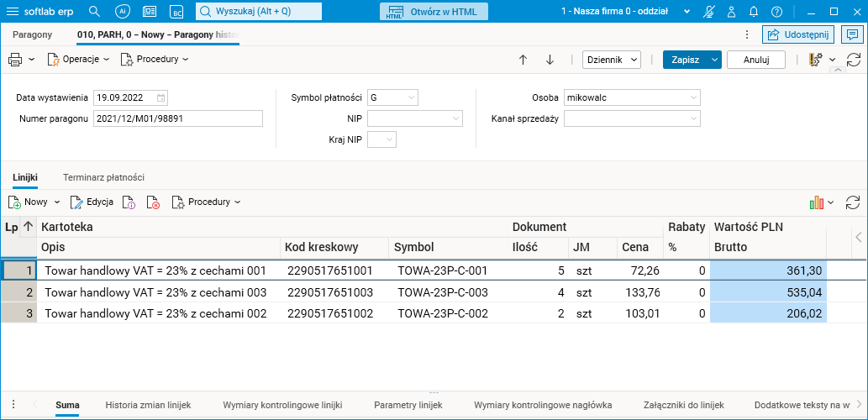Open the chat comments icon
This screenshot has width=868, height=420.
pyautogui.click(x=851, y=34)
